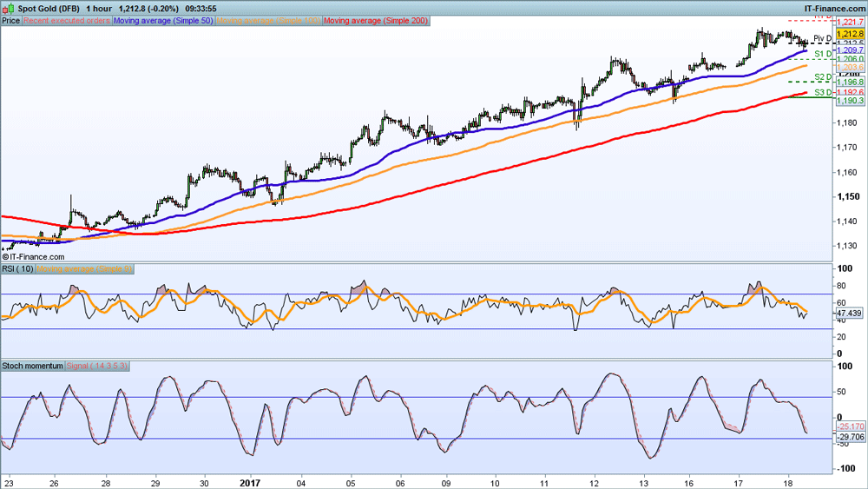
Task: Open Moving average (Simple 50) legend label
Action: (x=163, y=21)
